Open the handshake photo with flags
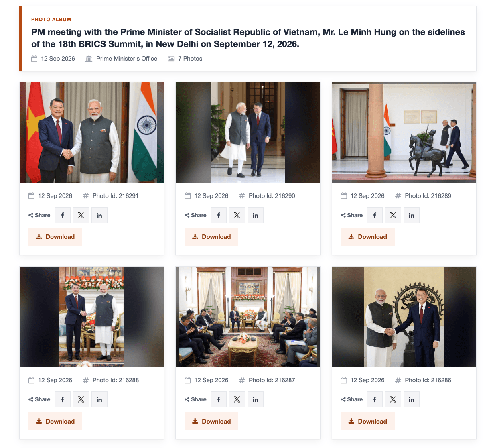491x448 pixels. [91, 132]
